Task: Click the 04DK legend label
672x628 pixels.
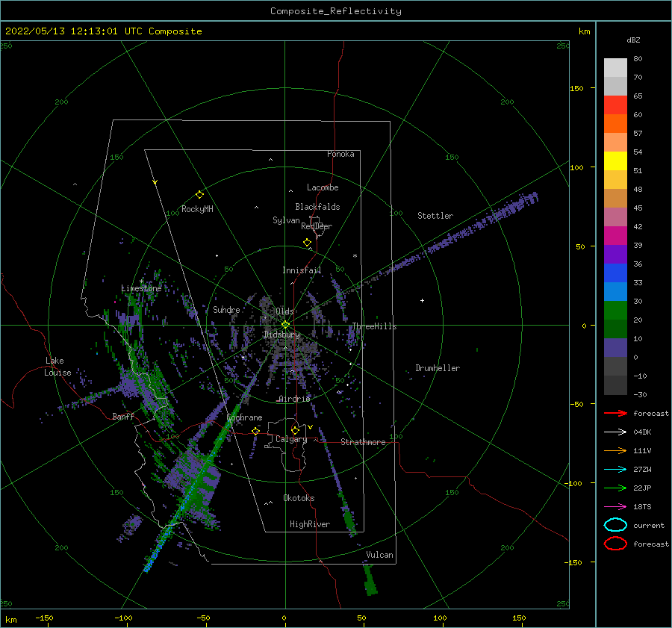Action: pos(642,432)
